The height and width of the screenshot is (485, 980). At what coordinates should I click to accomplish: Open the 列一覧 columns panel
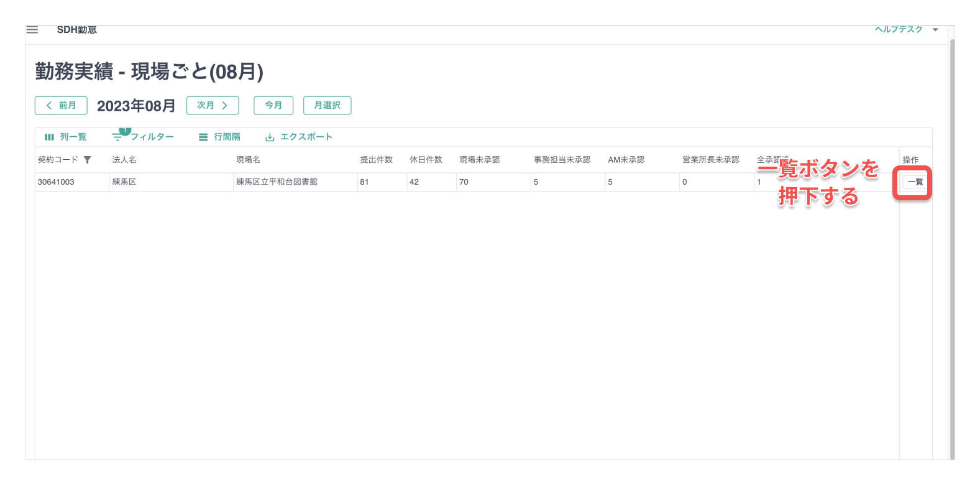[x=66, y=137]
